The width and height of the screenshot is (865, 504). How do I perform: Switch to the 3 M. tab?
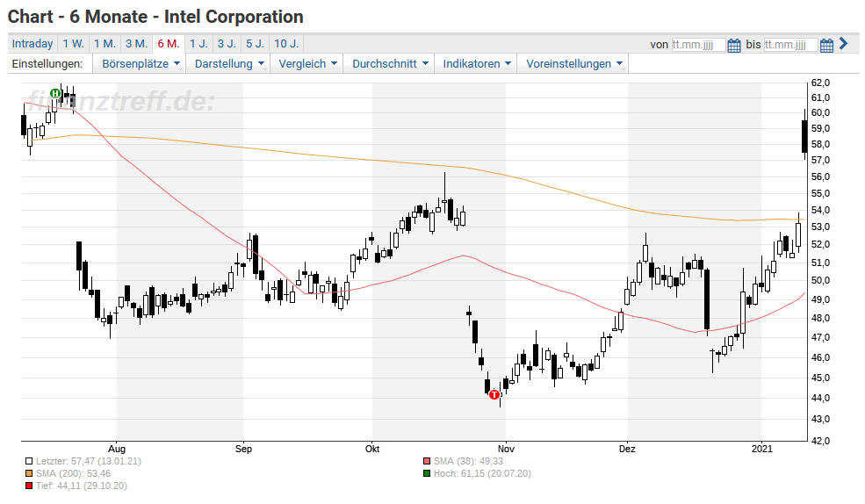136,44
